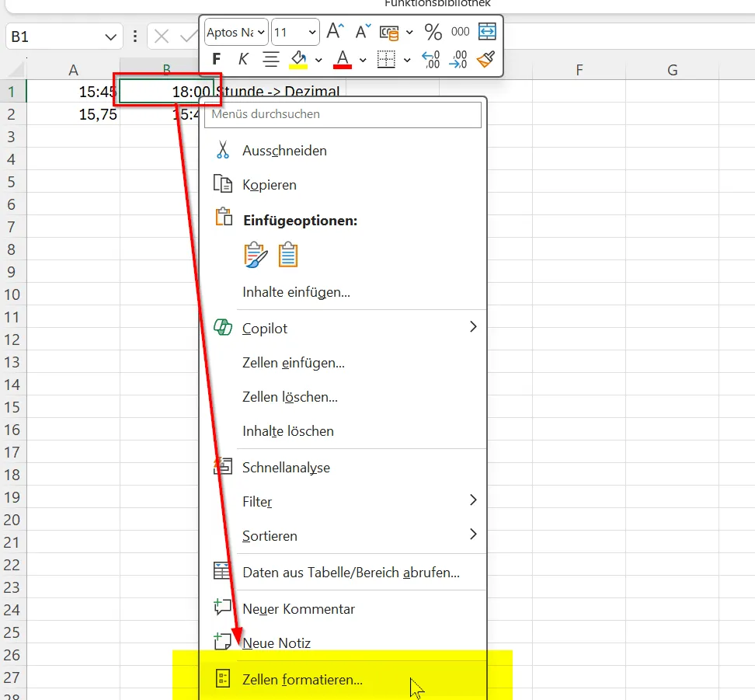This screenshot has width=755, height=700.
Task: Choose the paste values clipboard icon
Action: pos(288,254)
